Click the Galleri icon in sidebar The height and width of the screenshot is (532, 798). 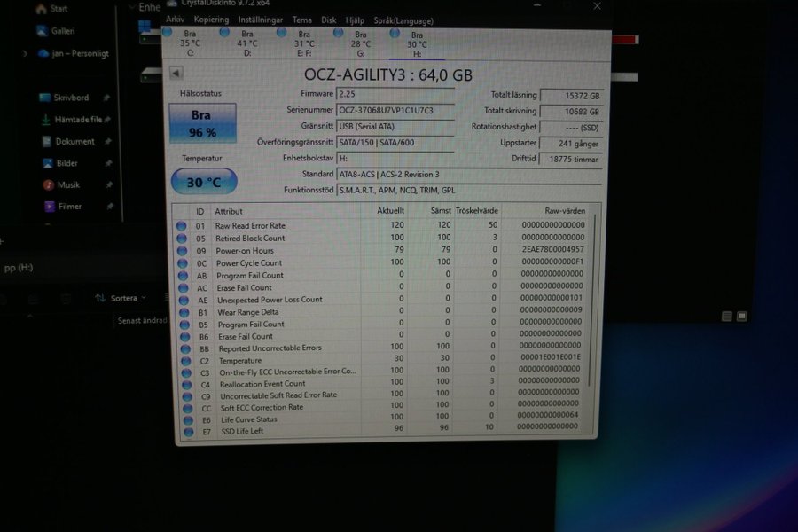[43, 30]
